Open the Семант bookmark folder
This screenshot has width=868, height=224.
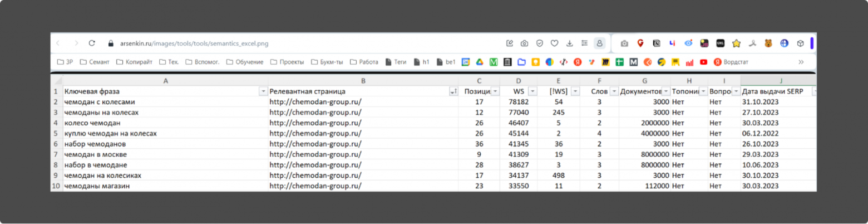[x=95, y=62]
